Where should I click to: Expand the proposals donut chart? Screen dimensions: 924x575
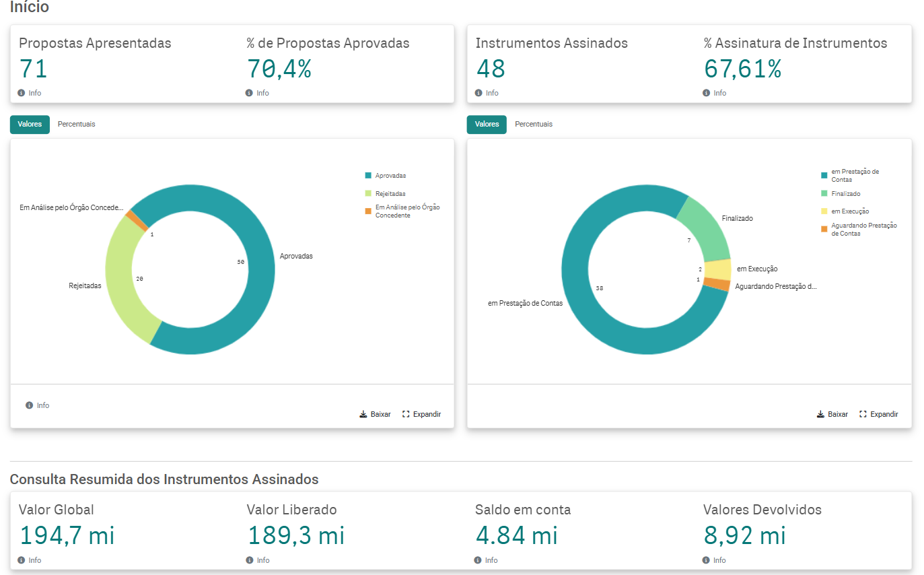[x=421, y=414]
